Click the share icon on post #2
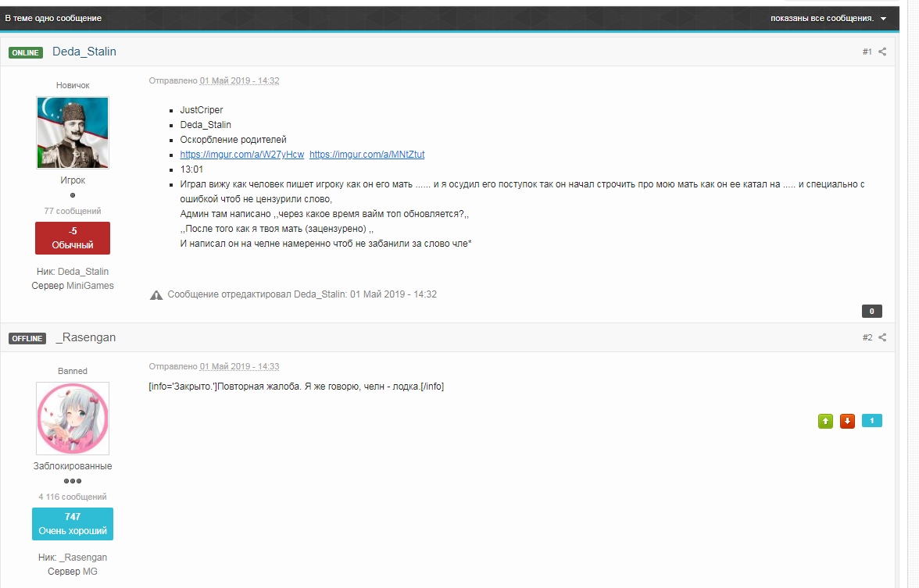This screenshot has height=588, width=919. point(882,337)
